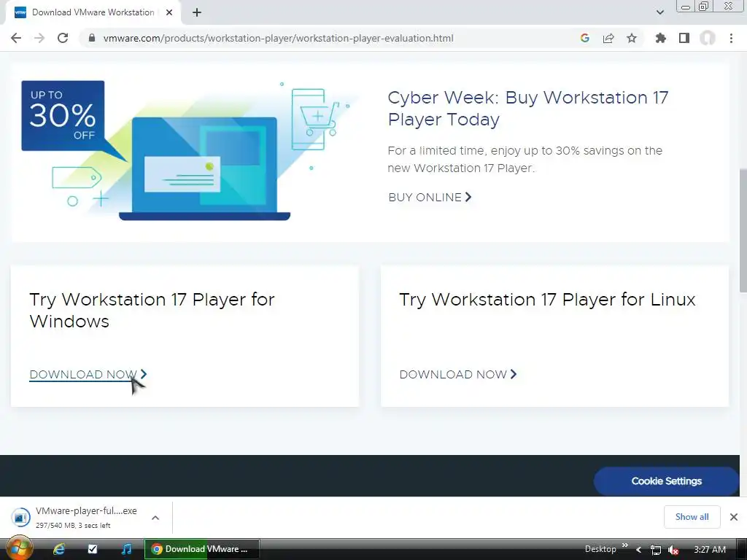Open tab search dropdown arrow

point(659,12)
